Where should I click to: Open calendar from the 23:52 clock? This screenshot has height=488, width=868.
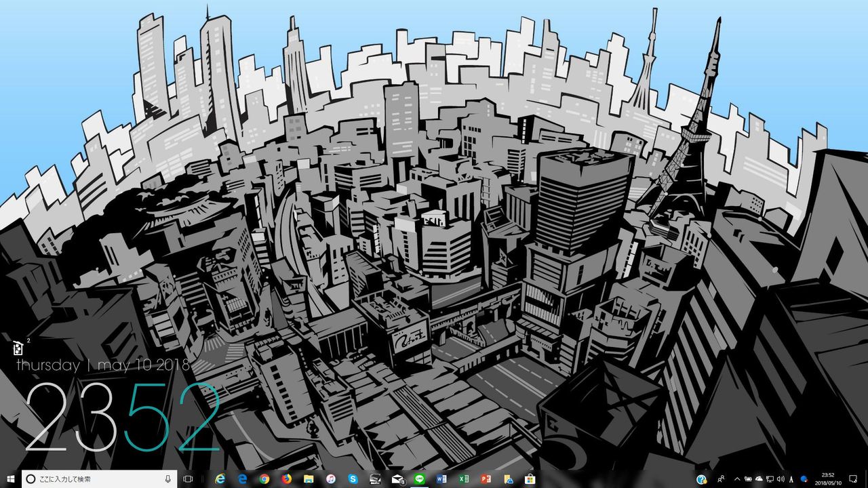828,479
